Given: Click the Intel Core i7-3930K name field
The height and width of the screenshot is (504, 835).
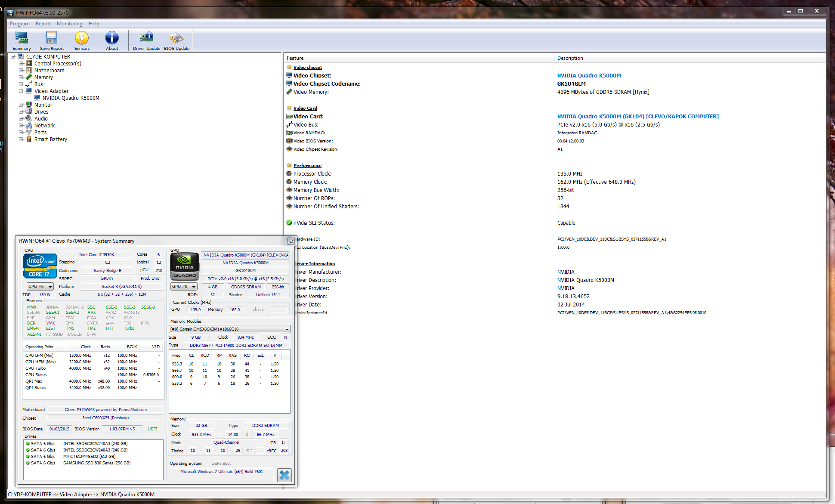Looking at the screenshot, I should pyautogui.click(x=96, y=254).
